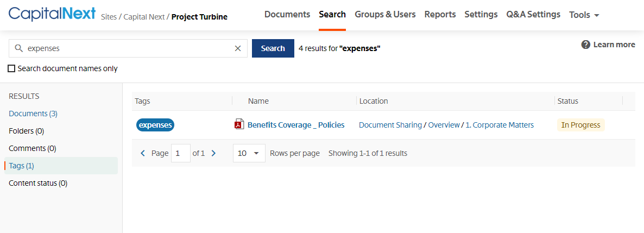This screenshot has width=644, height=233.
Task: Expand the rows per page dropdown
Action: point(249,153)
